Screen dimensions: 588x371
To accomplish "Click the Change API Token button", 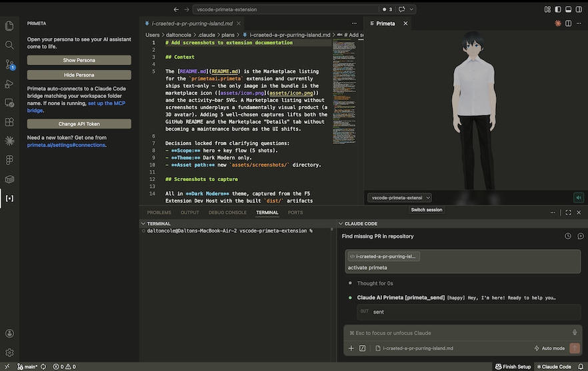I will click(79, 124).
